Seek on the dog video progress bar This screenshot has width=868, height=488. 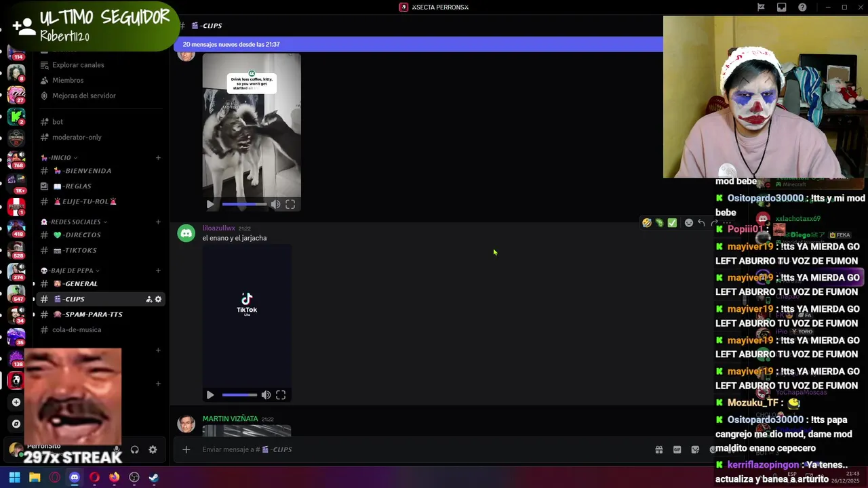244,204
